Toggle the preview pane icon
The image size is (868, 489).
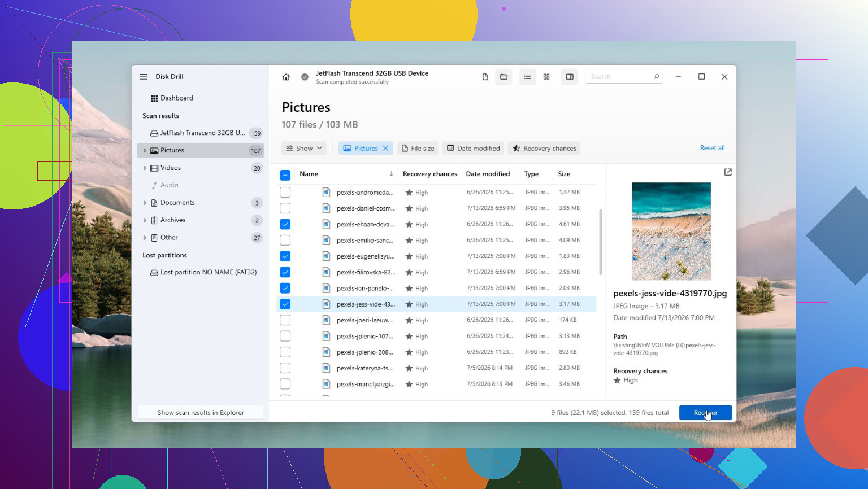570,77
